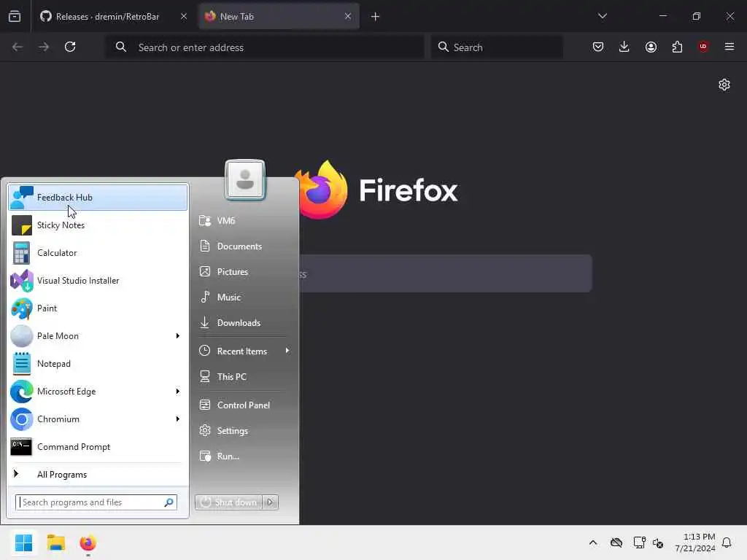
Task: Reload the current page
Action: (x=70, y=47)
